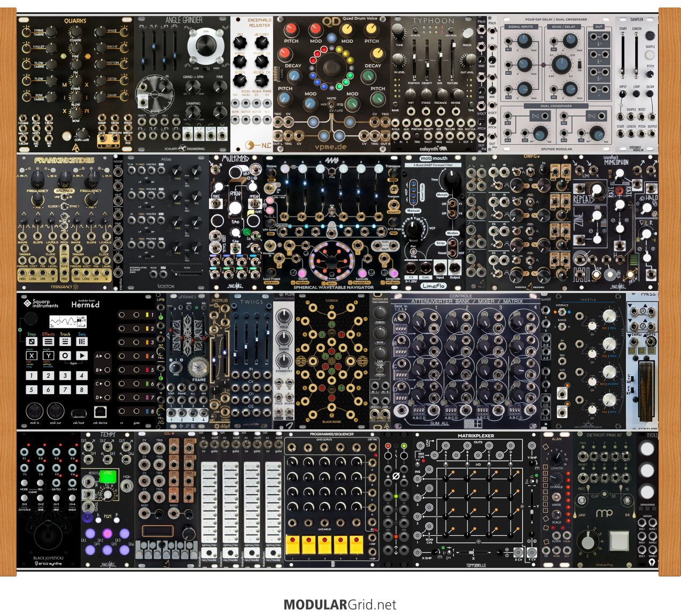
Task: Click the Spherical Wavetable Navigator sphere display
Action: (331, 262)
